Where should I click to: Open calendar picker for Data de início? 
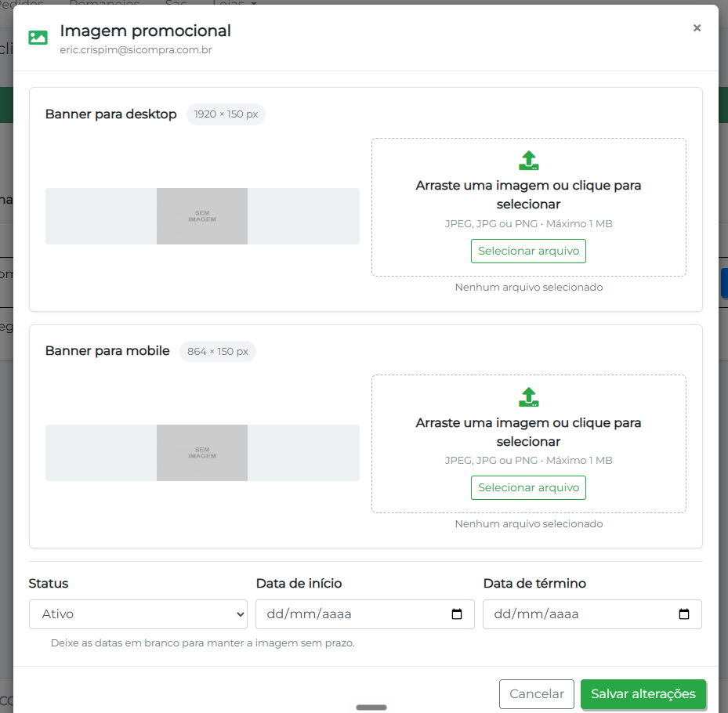coord(457,613)
